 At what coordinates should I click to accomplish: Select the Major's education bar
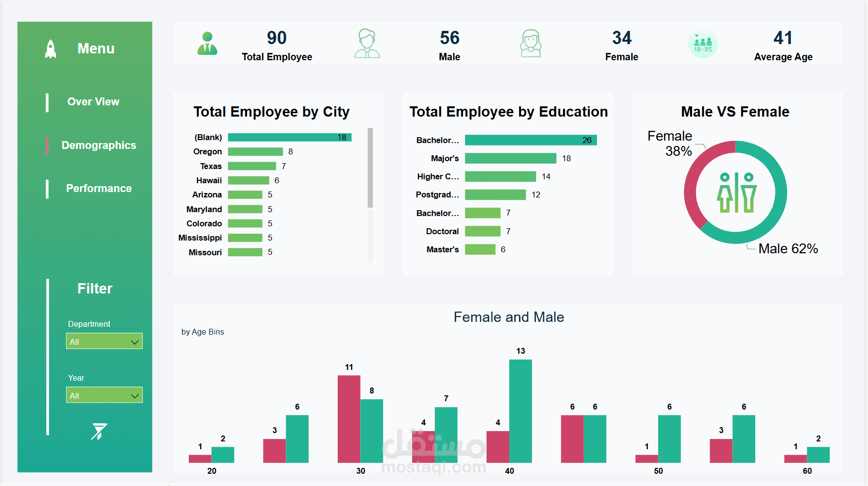511,158
